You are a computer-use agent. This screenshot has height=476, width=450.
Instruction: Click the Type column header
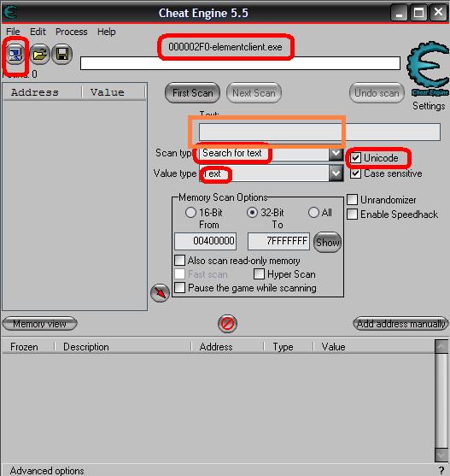click(x=289, y=347)
